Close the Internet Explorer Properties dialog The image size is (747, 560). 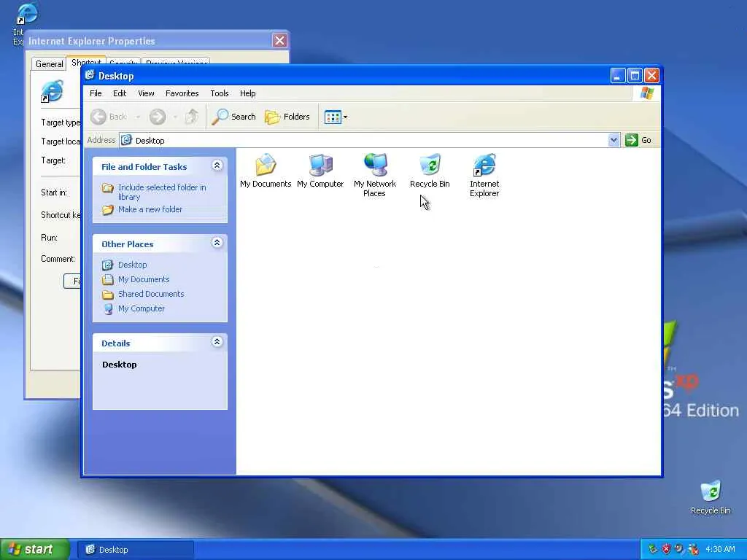click(x=279, y=41)
